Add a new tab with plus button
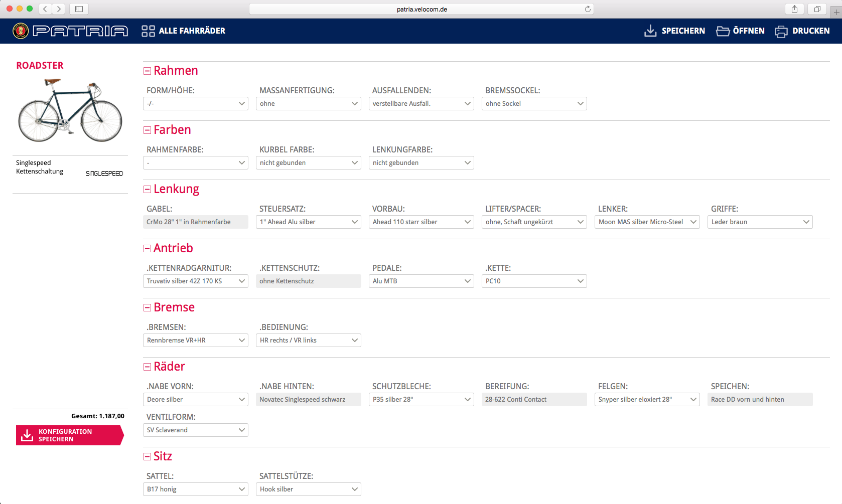 click(836, 12)
